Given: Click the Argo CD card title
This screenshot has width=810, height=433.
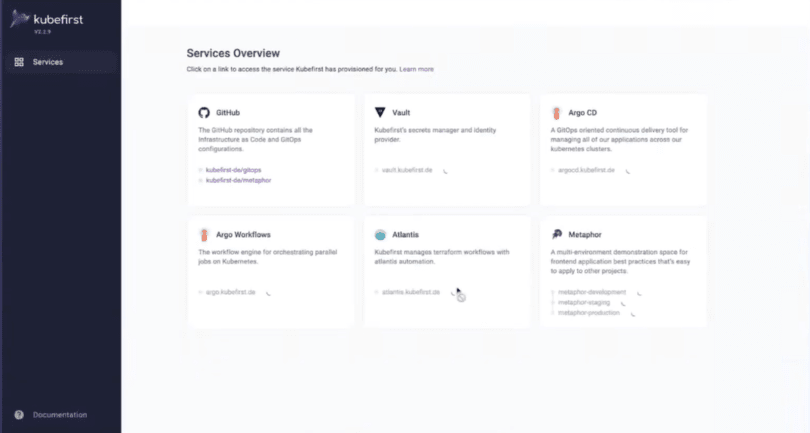Looking at the screenshot, I should (583, 113).
